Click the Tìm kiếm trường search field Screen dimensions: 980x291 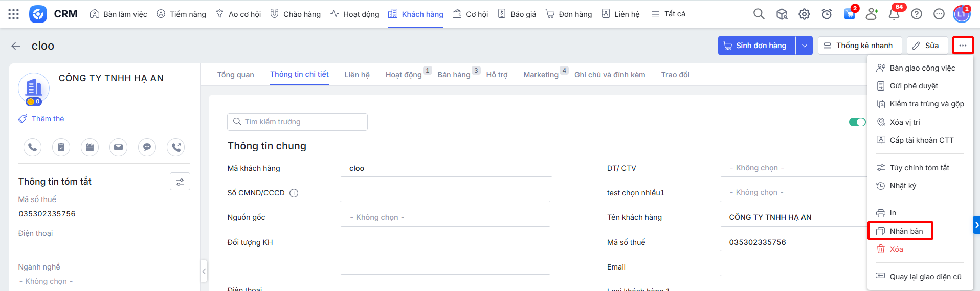297,122
